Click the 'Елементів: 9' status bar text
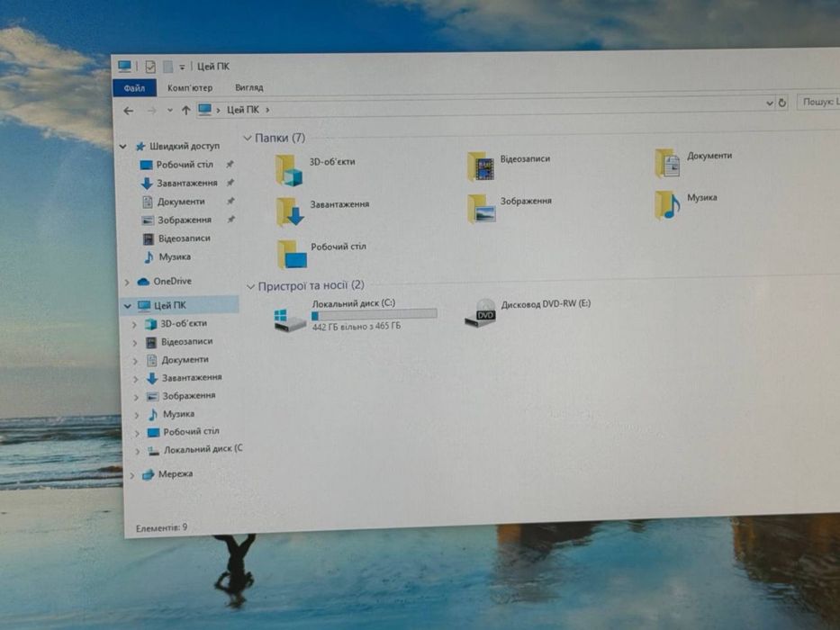The height and width of the screenshot is (630, 840). pyautogui.click(x=161, y=528)
